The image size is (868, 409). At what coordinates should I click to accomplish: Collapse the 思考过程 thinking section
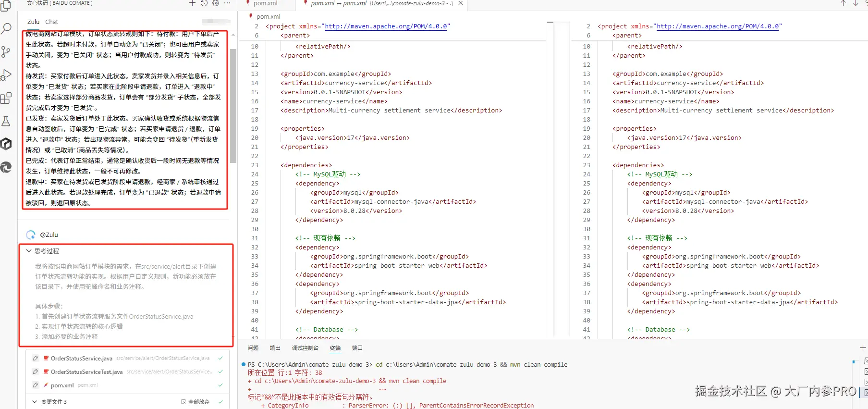pyautogui.click(x=29, y=251)
